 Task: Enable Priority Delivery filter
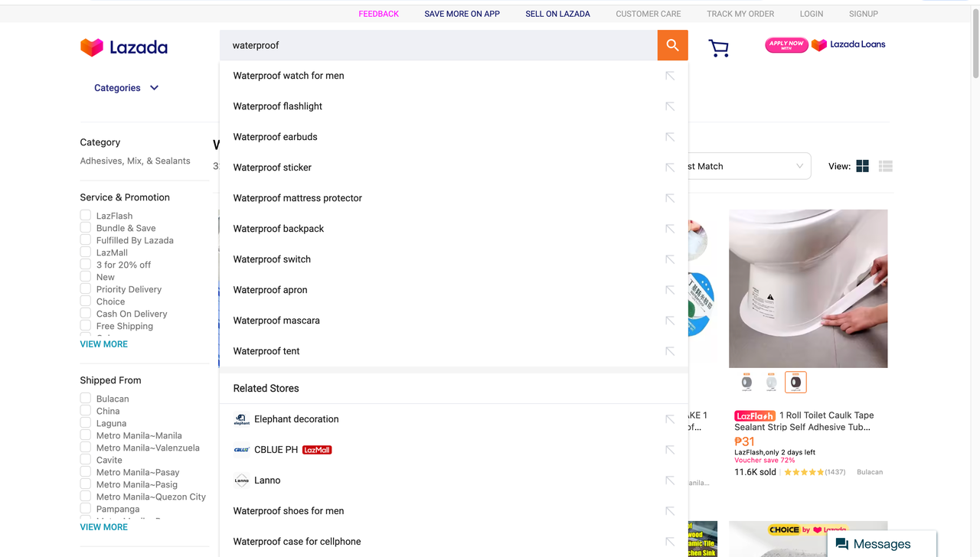[86, 288]
